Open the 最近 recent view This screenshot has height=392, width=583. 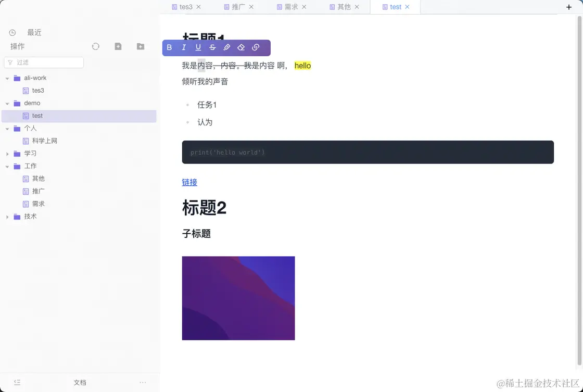(x=34, y=32)
